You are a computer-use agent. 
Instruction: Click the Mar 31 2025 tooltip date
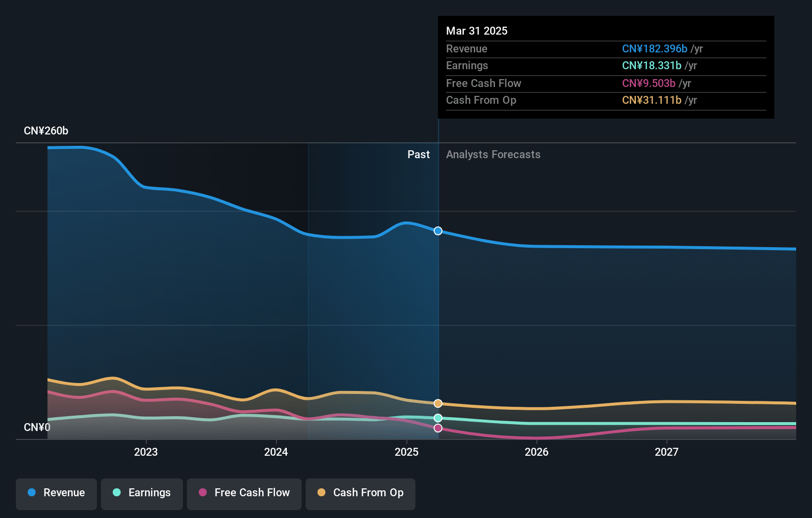pos(477,31)
